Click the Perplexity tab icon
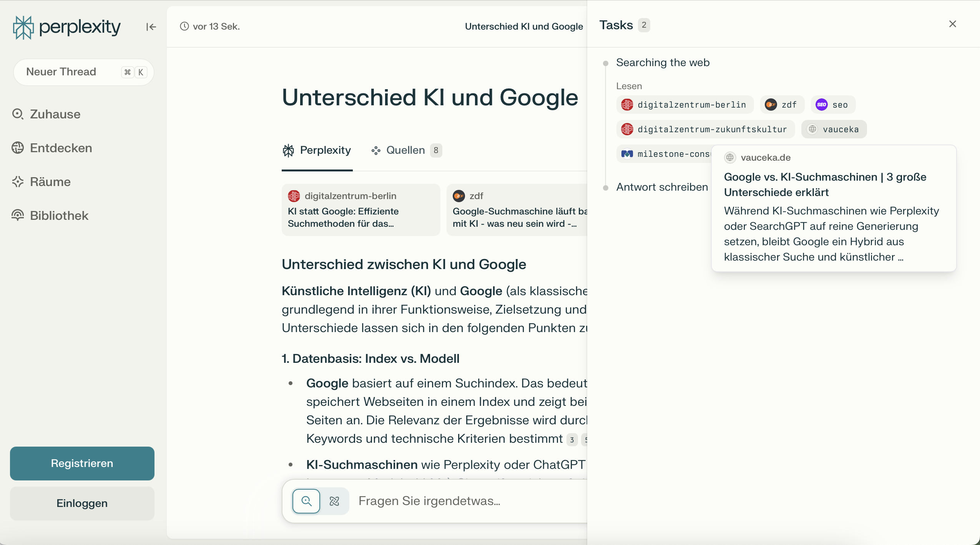 point(289,150)
